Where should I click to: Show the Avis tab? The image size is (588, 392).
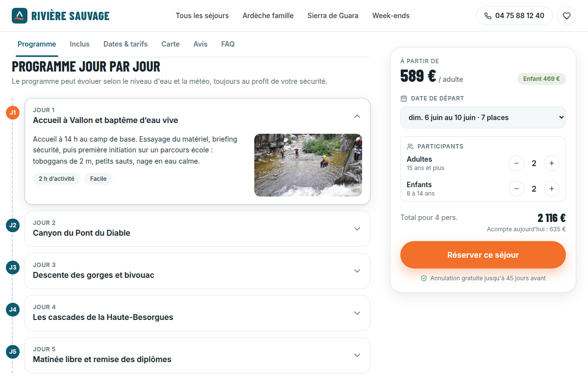click(x=200, y=44)
